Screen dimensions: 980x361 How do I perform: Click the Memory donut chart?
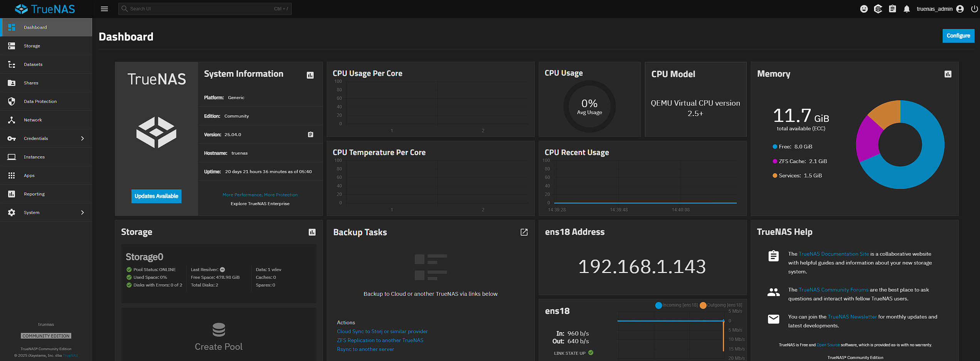click(x=900, y=145)
